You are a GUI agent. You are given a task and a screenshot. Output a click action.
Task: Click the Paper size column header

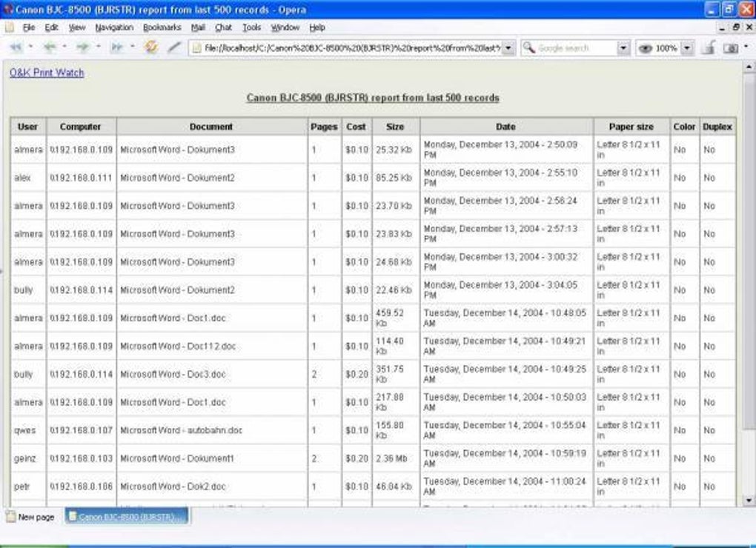[631, 127]
